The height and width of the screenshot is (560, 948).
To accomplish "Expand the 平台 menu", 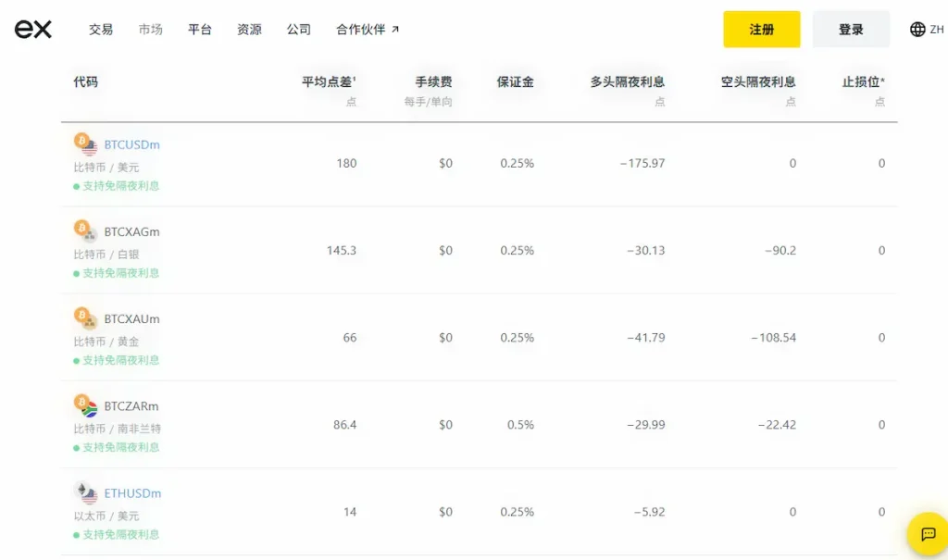I will pos(200,30).
